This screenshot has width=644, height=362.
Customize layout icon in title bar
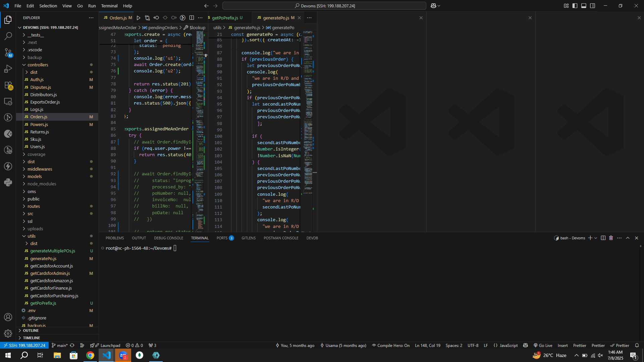566,6
